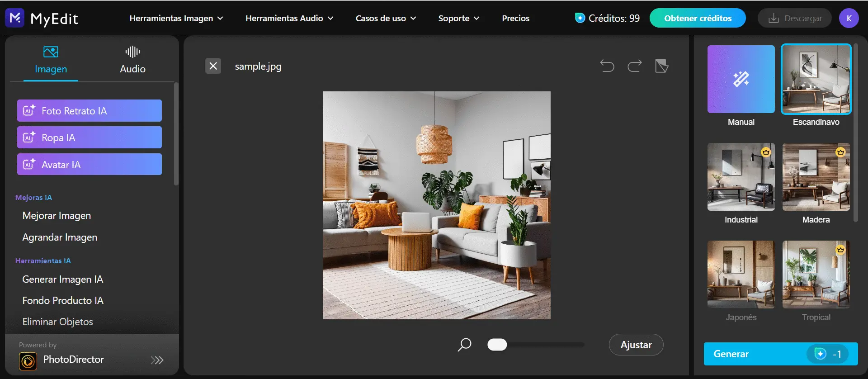Choose the Madera style thumbnail
The image size is (868, 379).
coord(816,177)
